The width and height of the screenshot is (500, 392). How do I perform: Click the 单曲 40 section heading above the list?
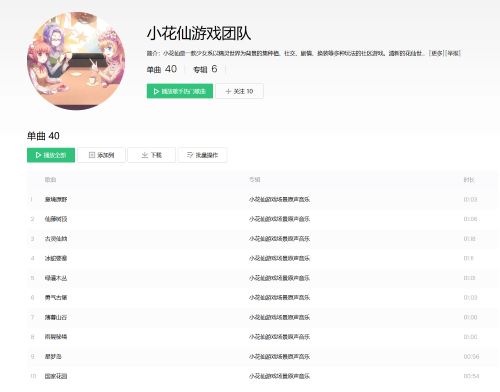(43, 136)
